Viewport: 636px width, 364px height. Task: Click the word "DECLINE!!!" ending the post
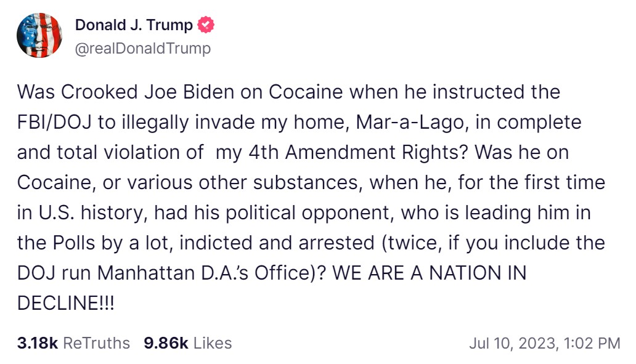pos(66,304)
